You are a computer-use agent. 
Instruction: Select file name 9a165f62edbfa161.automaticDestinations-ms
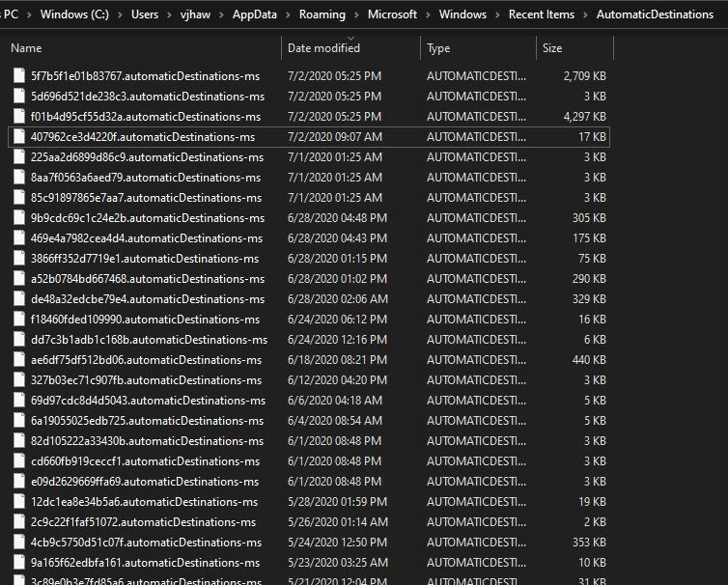tap(146, 562)
